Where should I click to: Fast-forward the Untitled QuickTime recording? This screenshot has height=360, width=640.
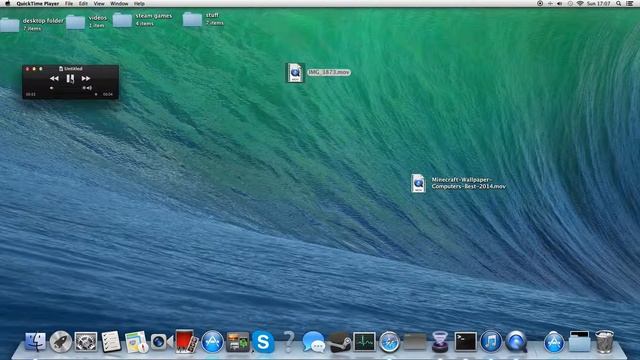(x=86, y=78)
